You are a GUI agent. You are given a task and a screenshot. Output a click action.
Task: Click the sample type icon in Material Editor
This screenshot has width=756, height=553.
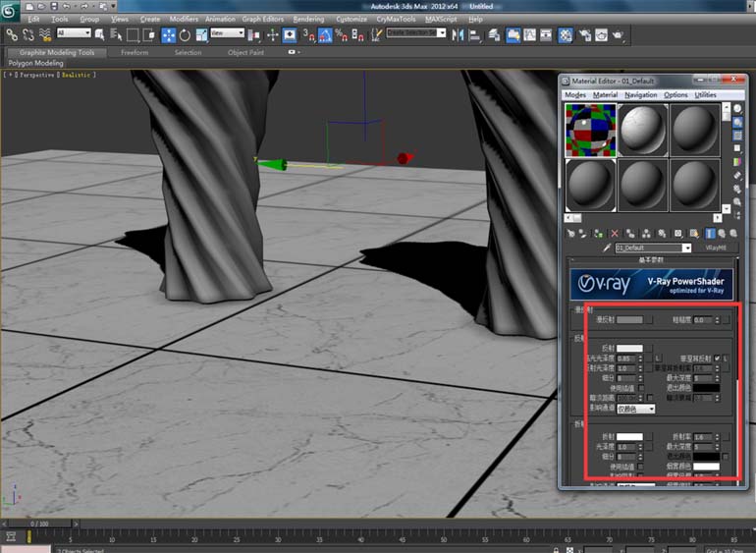click(737, 109)
